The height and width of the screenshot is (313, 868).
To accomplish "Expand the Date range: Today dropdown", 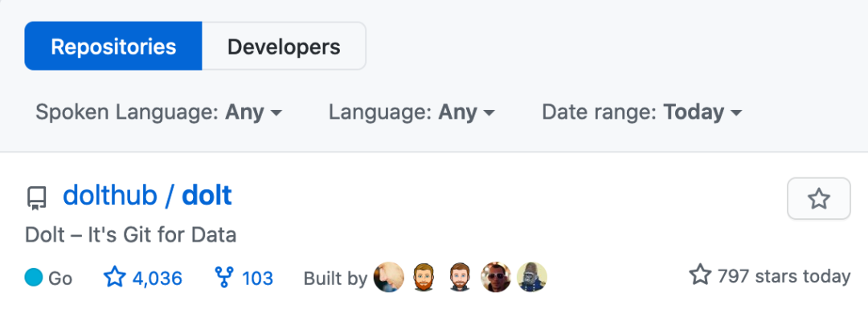I will (641, 112).
